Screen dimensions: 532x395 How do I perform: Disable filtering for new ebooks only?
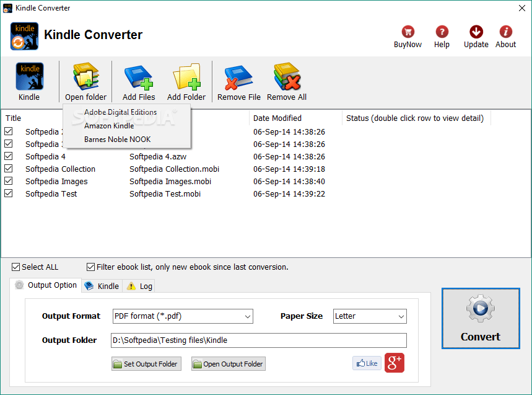click(x=90, y=267)
